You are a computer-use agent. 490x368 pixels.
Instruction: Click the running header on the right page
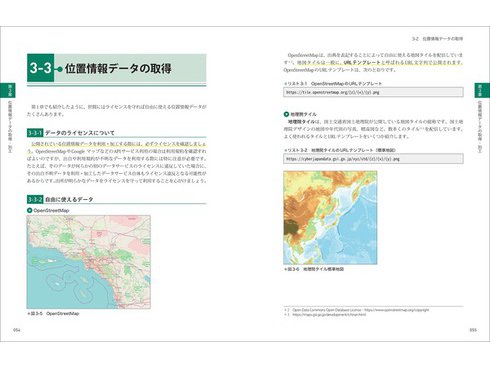(x=437, y=39)
